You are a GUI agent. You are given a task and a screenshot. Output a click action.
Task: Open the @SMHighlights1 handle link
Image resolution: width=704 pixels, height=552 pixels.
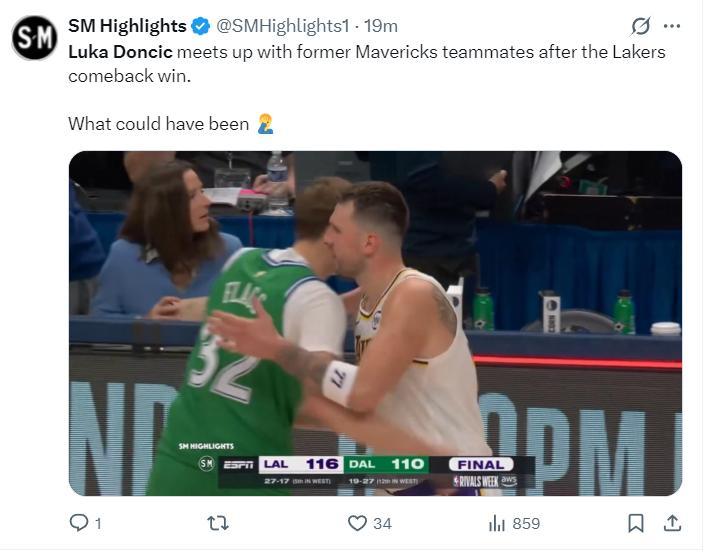click(x=283, y=26)
